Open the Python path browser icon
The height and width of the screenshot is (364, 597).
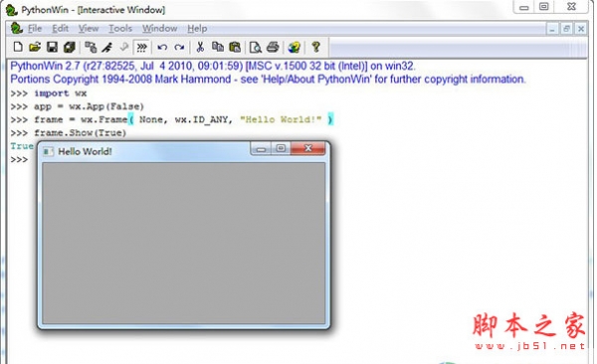91,47
